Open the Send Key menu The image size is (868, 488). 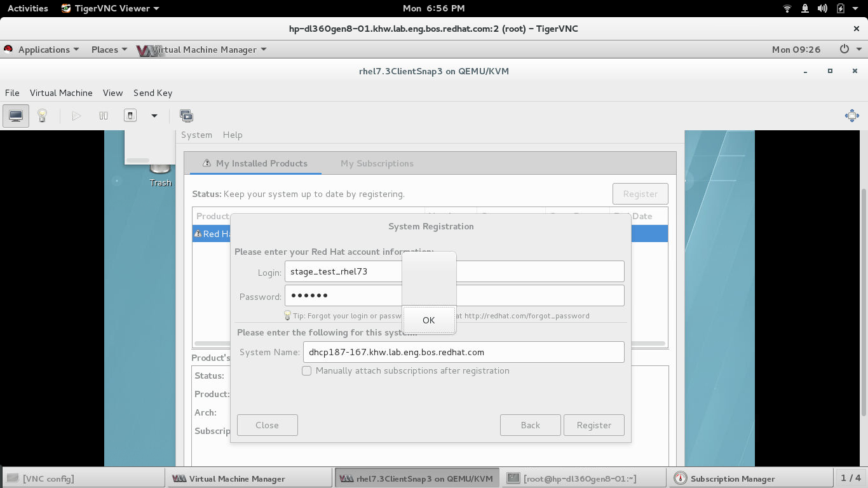point(153,93)
